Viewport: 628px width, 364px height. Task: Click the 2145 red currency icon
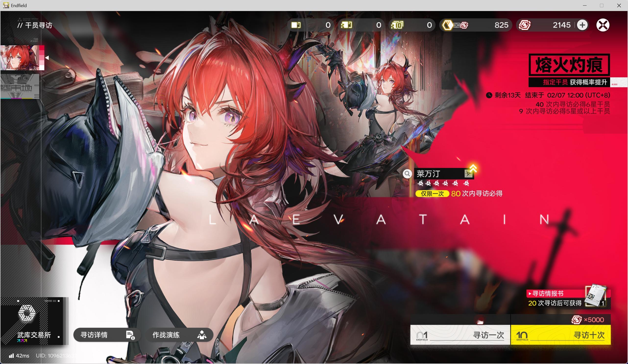pos(525,25)
